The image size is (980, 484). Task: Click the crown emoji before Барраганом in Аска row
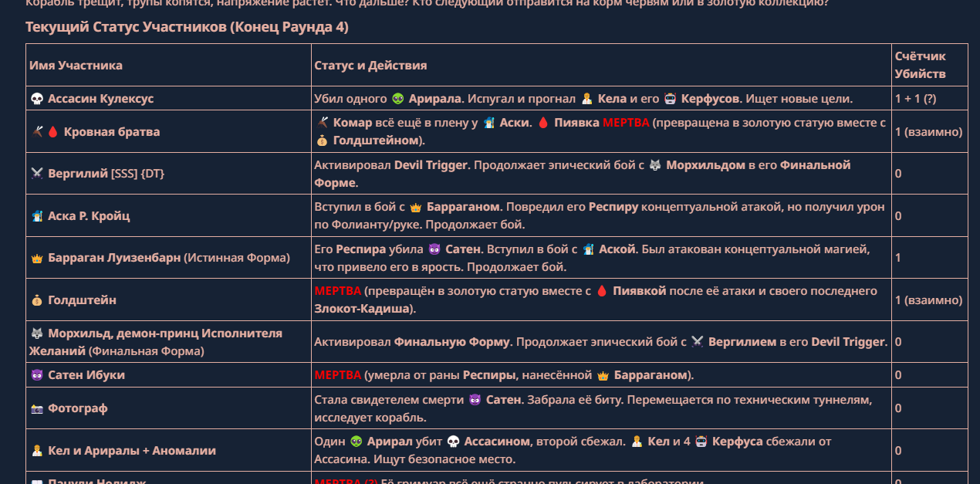click(x=415, y=207)
